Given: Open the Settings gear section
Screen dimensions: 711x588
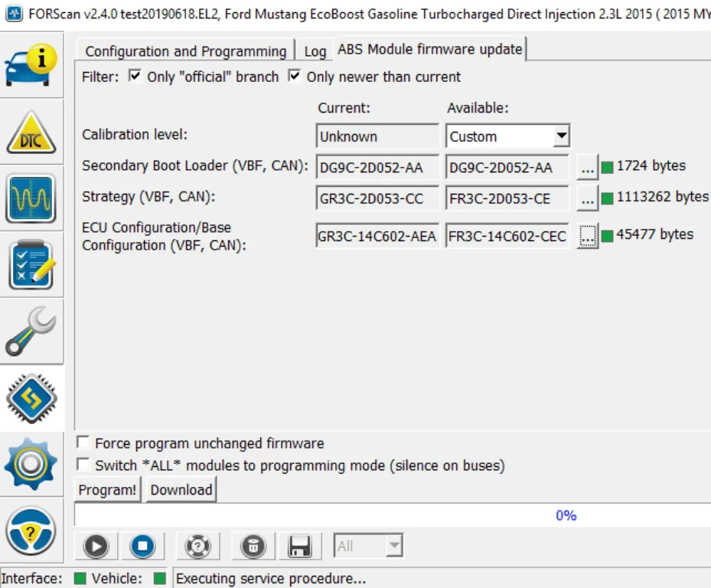Looking at the screenshot, I should [x=31, y=464].
